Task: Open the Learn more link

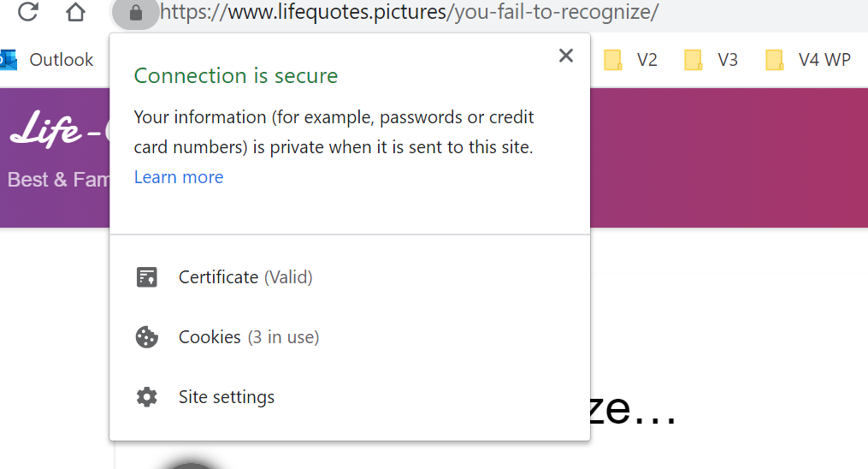Action: pos(179,177)
